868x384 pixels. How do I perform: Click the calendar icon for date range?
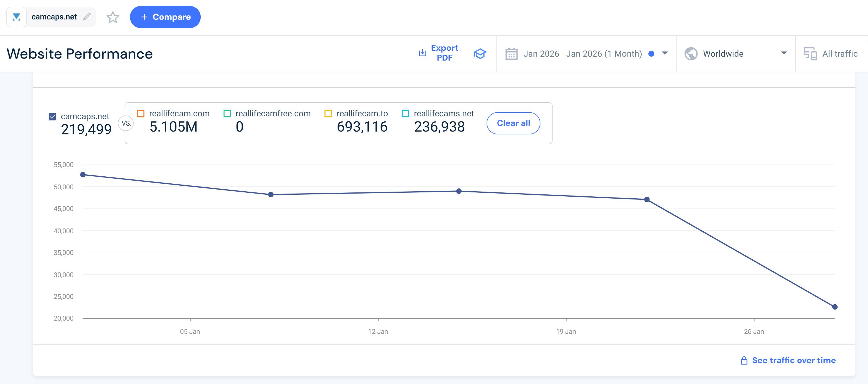(511, 54)
